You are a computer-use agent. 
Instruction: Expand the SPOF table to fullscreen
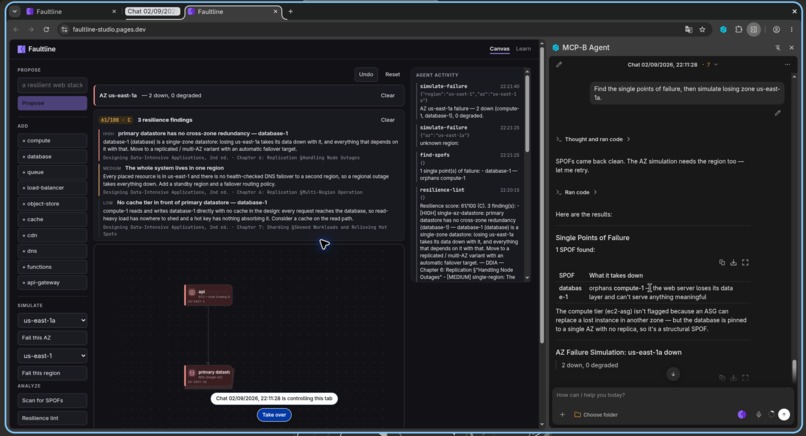745,263
